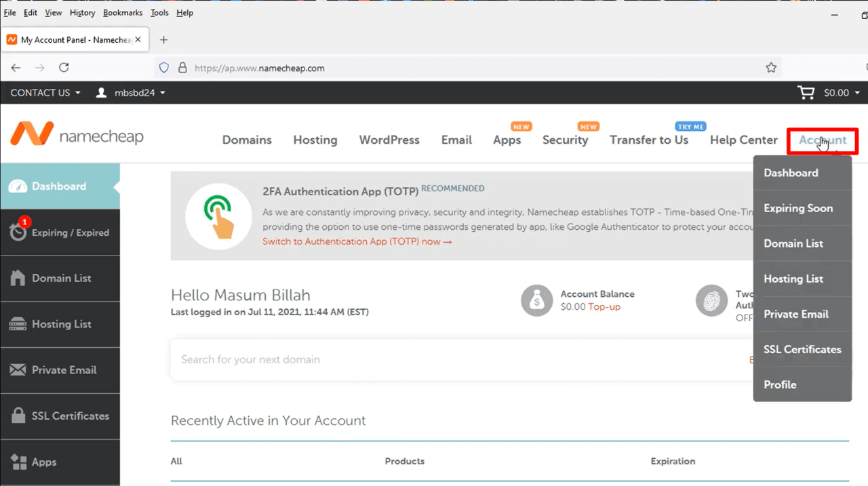Click the Products column header
The width and height of the screenshot is (868, 486).
click(x=405, y=461)
